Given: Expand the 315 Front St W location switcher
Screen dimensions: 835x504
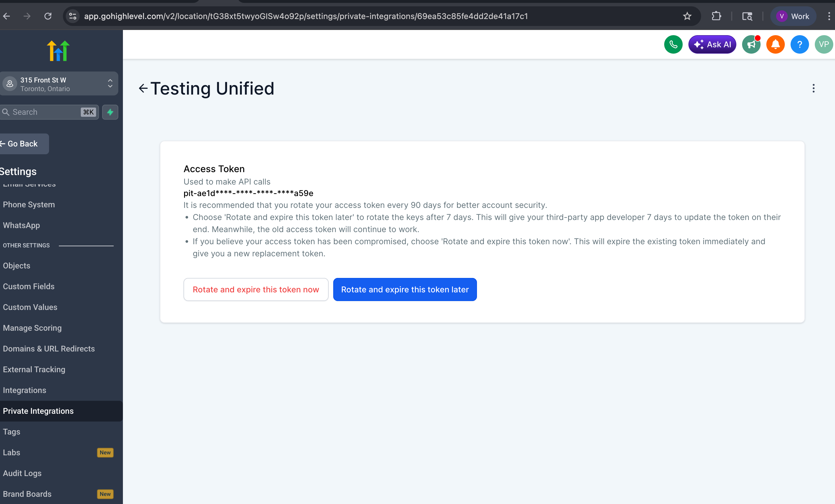Looking at the screenshot, I should (59, 84).
